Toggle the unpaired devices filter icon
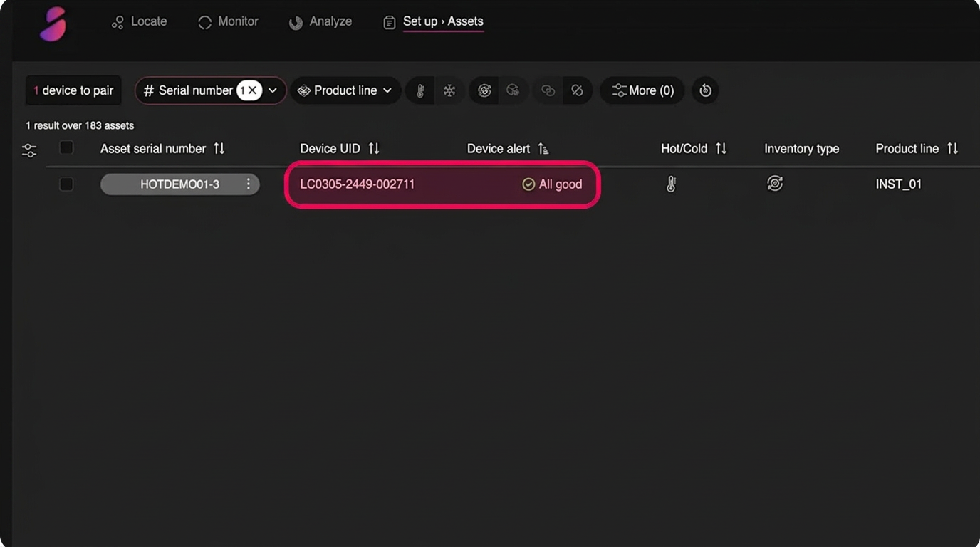The image size is (980, 547). [x=577, y=90]
